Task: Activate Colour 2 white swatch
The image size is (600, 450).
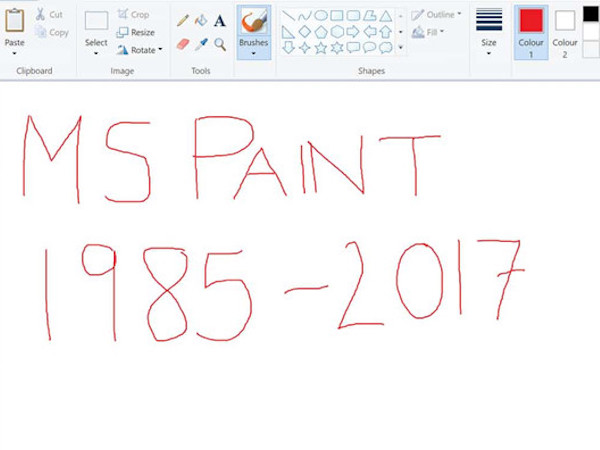Action: tap(565, 21)
